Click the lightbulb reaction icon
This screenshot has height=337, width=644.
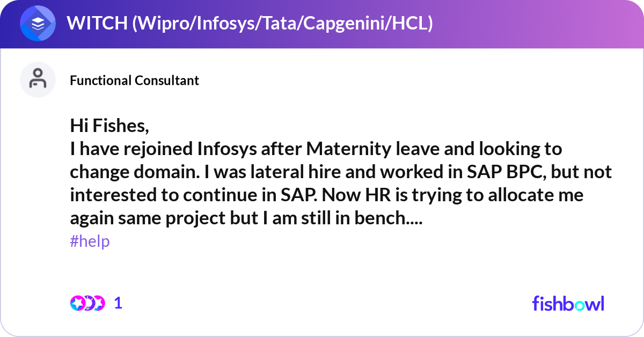[89, 303]
